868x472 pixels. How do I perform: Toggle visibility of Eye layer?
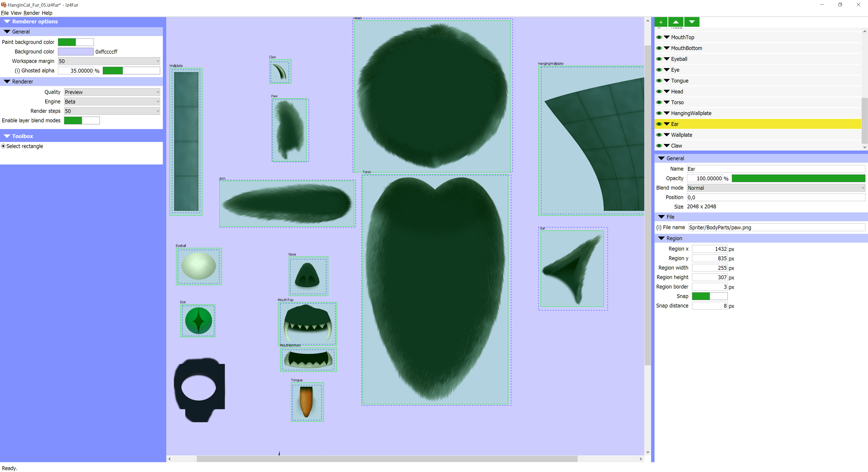coord(659,70)
